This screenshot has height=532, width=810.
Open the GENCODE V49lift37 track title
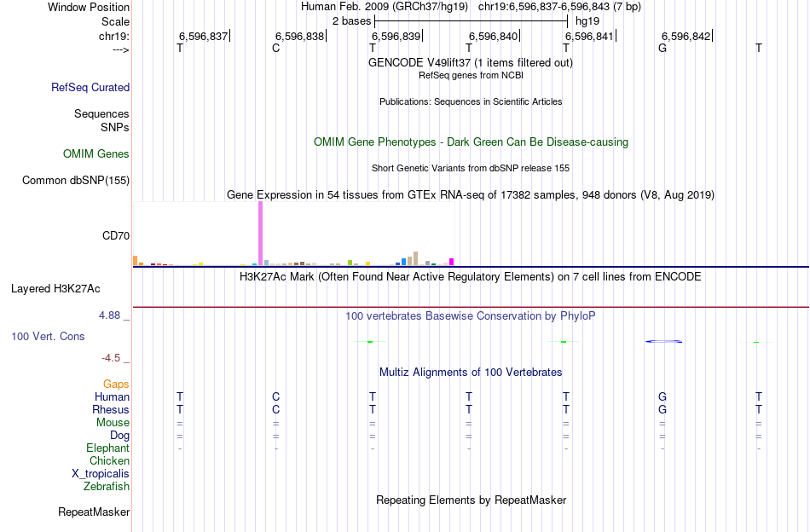pyautogui.click(x=470, y=62)
